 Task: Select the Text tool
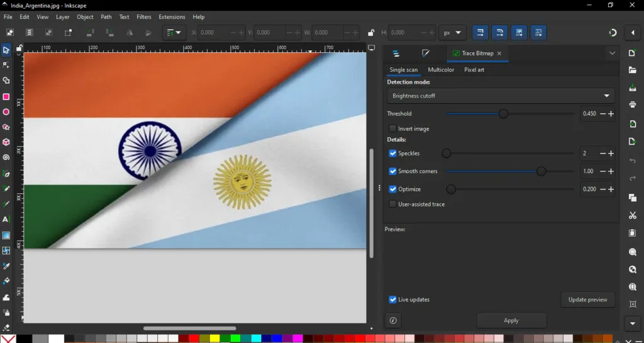6,220
